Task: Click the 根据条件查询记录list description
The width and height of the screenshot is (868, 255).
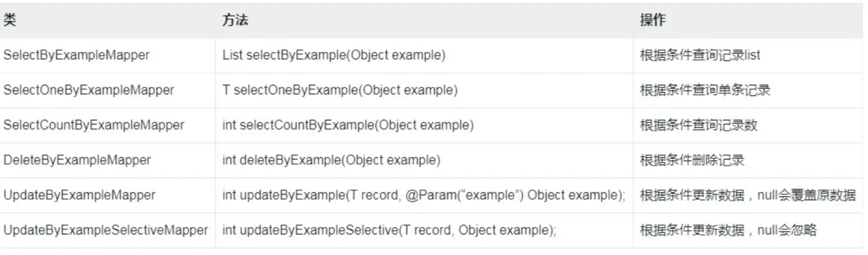Action: pyautogui.click(x=700, y=56)
